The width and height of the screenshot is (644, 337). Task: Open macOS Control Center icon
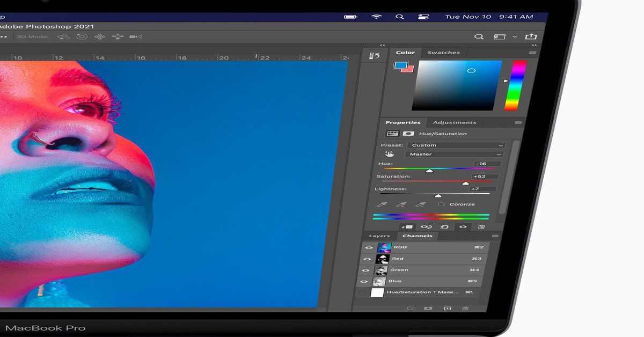(424, 17)
